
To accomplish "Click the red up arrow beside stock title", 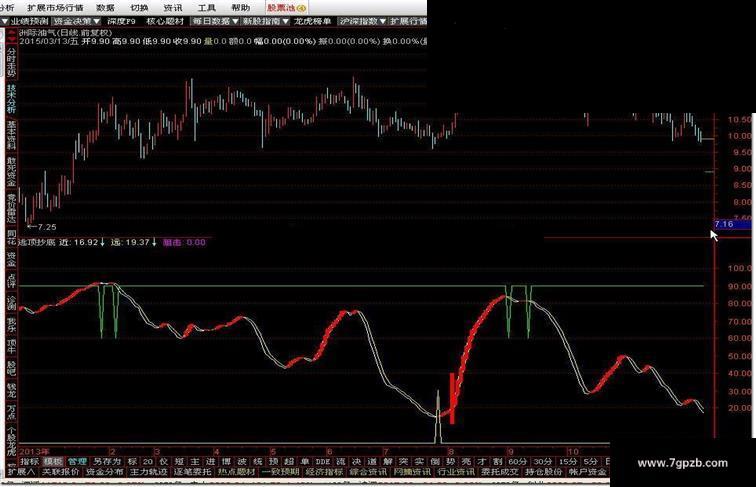I will point(12,32).
